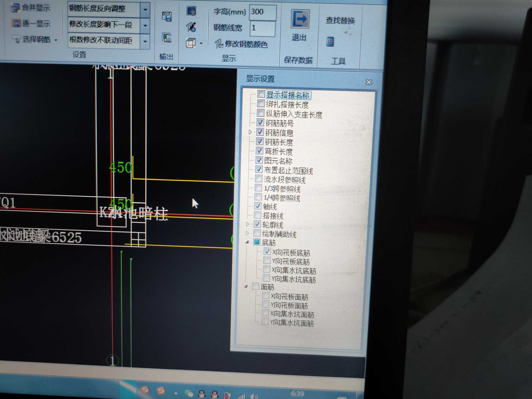532x399 pixels.
Task: Click the 逐一显示 option
Action: pos(31,24)
